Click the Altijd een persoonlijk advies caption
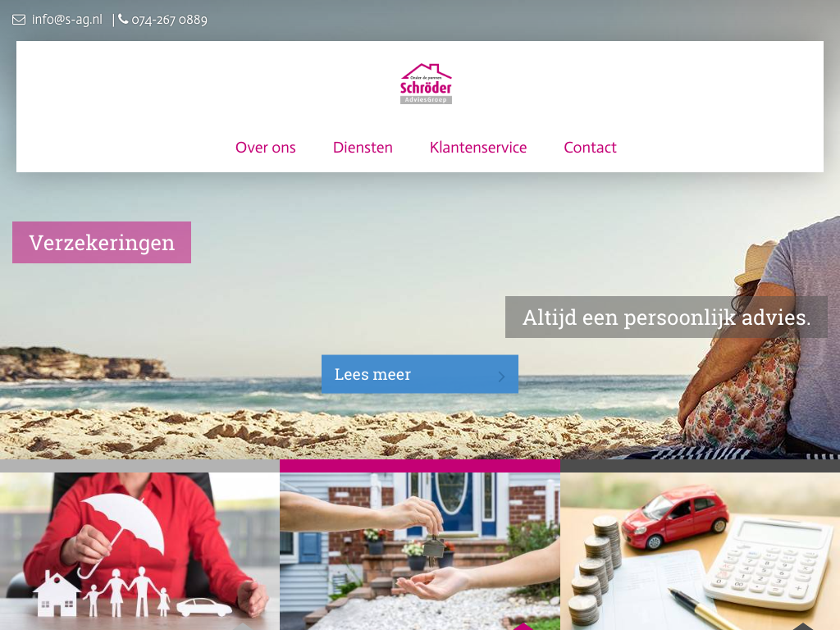840x630 pixels. coord(666,317)
